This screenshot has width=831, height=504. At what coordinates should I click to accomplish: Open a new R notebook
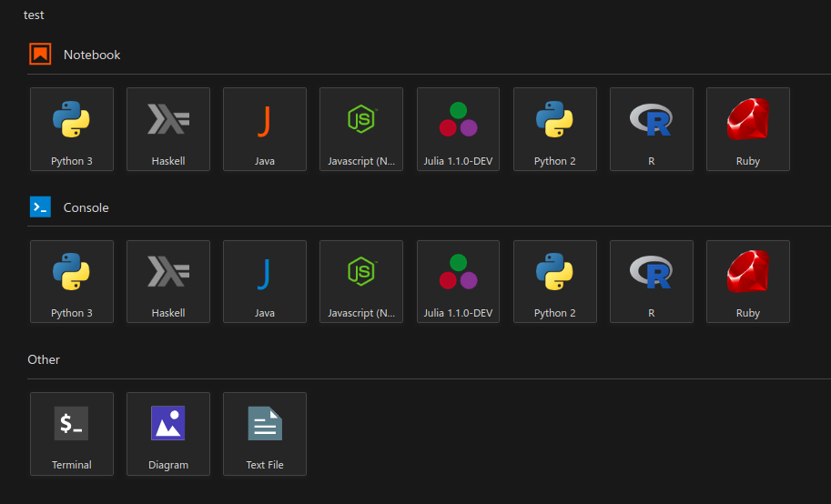[x=652, y=129]
